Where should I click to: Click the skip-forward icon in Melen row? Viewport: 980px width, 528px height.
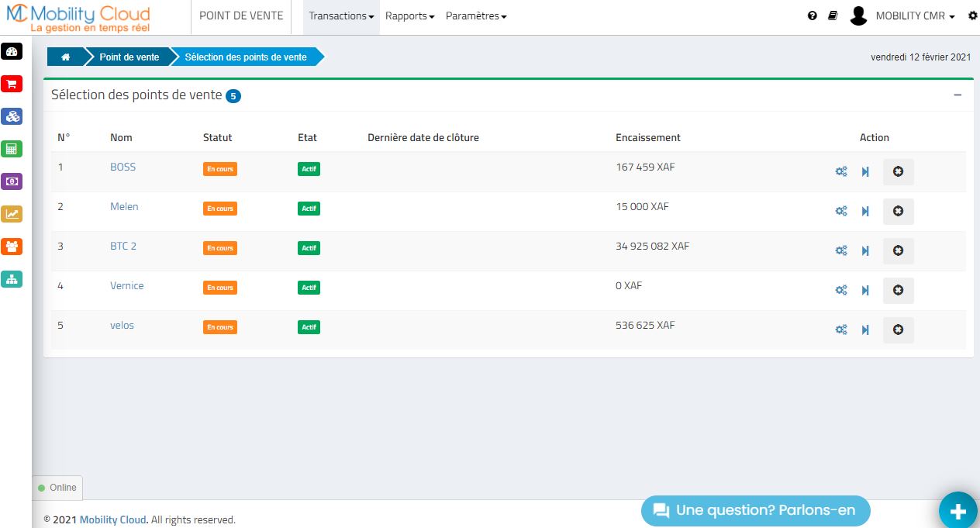865,212
